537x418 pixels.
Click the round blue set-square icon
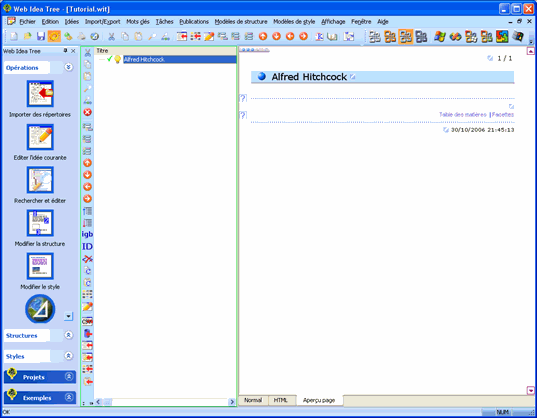pyautogui.click(x=40, y=309)
